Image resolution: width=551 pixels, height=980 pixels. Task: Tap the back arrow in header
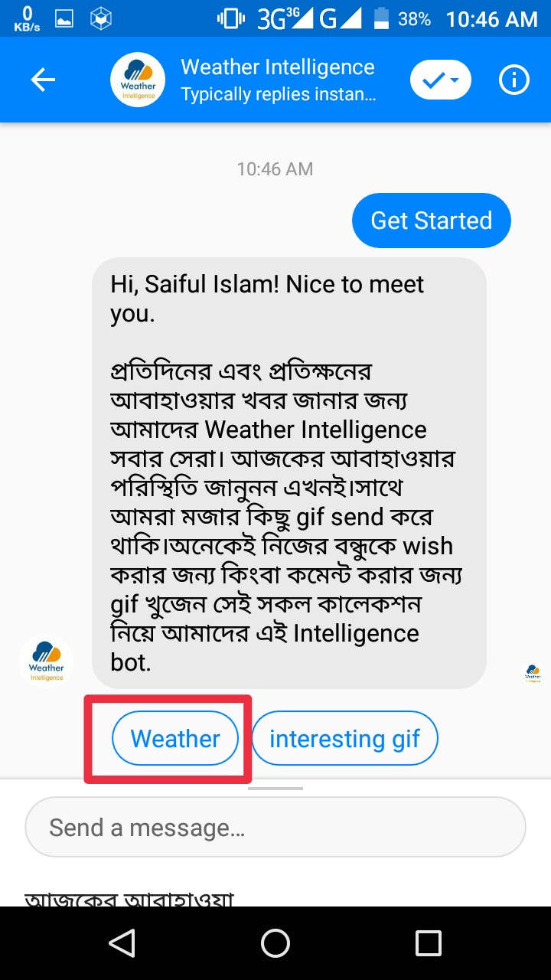(43, 80)
